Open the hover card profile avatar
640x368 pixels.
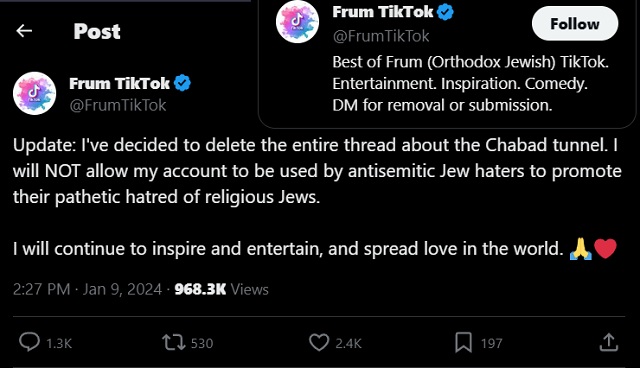click(x=297, y=22)
